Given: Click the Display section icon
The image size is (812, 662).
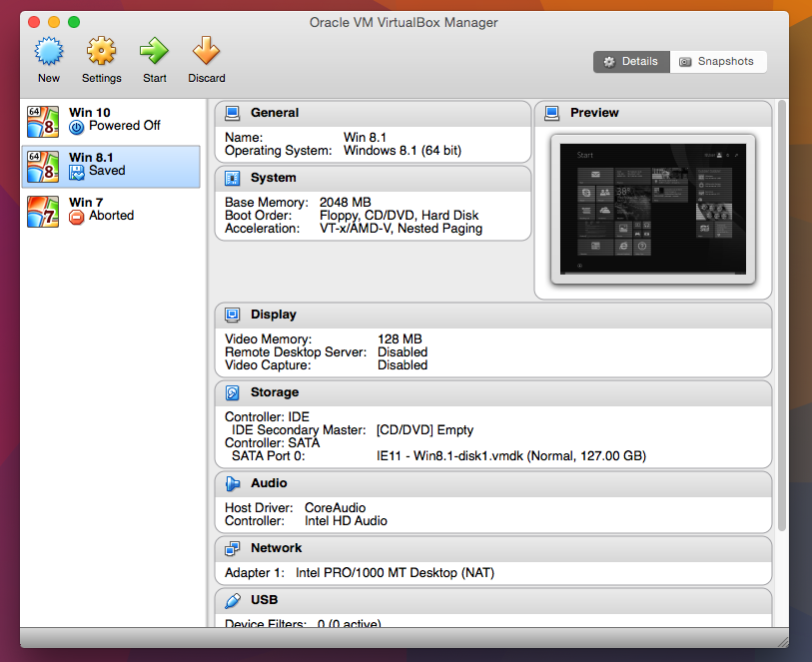Looking at the screenshot, I should 233,315.
